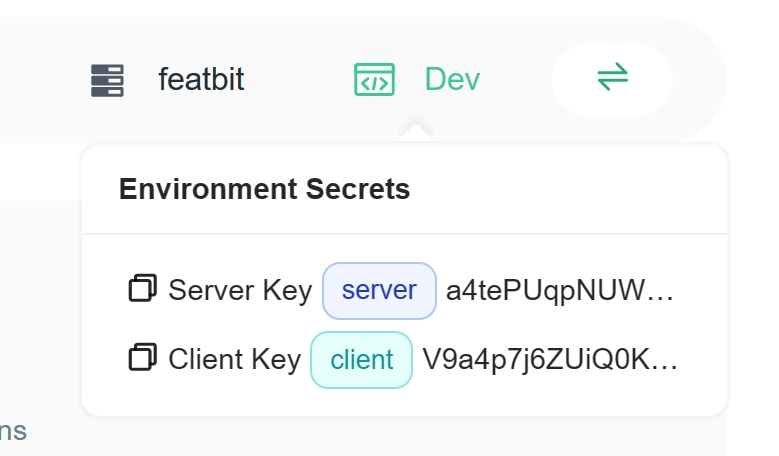Click the blue 'server' tag

point(379,290)
